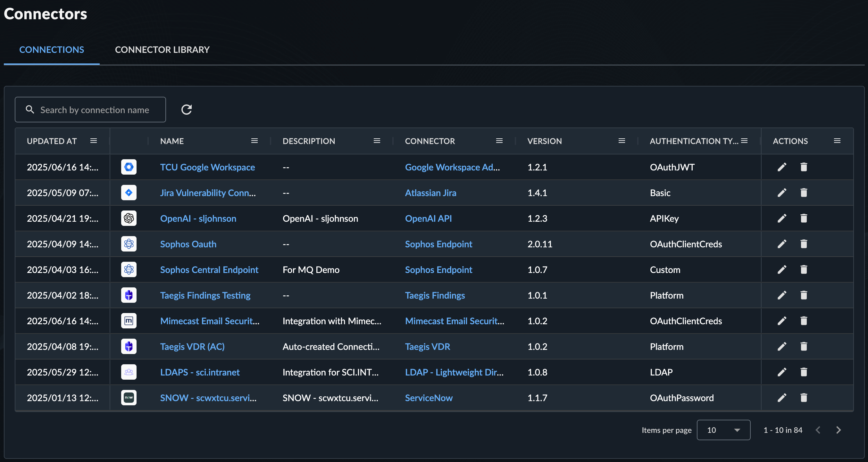Edit the LDAPS - sci.intranet connection

tap(782, 372)
